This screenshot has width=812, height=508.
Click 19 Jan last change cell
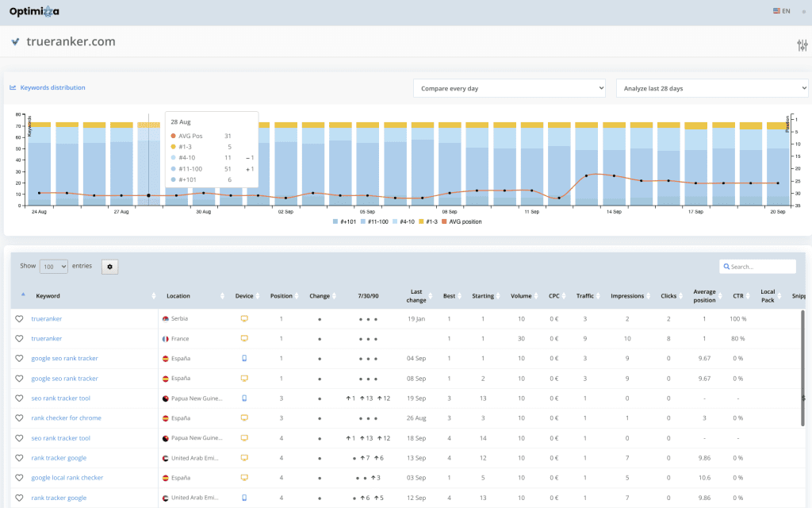click(416, 319)
